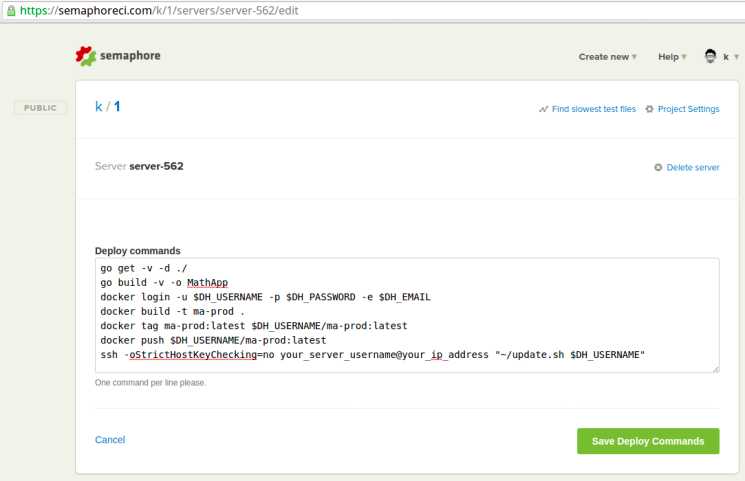Screen dimensions: 745x481
Task: Focus the browser URL address field
Action: [300, 10]
